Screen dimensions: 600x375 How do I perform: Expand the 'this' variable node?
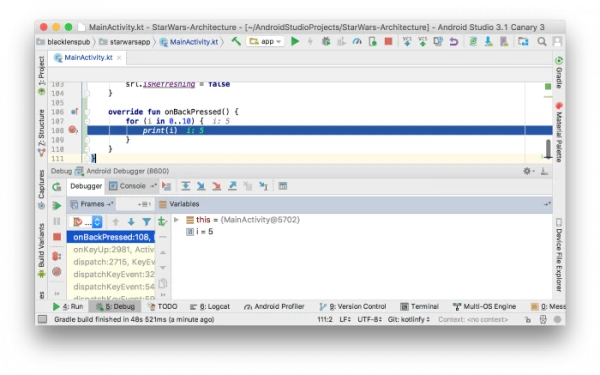click(x=176, y=220)
